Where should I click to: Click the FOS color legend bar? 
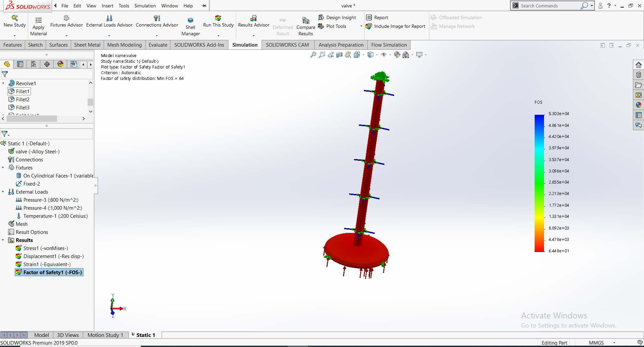(x=539, y=183)
